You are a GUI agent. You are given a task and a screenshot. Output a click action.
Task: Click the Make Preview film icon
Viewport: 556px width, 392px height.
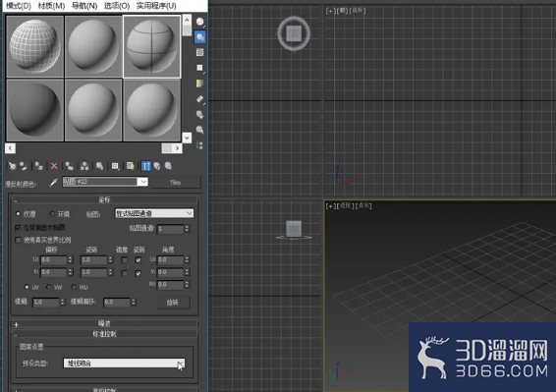[x=200, y=98]
